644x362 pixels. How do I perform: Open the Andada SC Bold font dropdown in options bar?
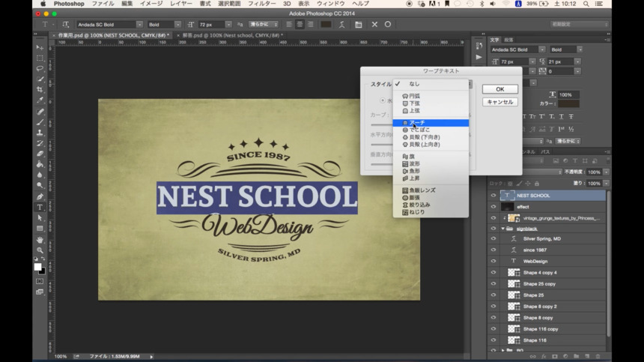[x=139, y=25]
